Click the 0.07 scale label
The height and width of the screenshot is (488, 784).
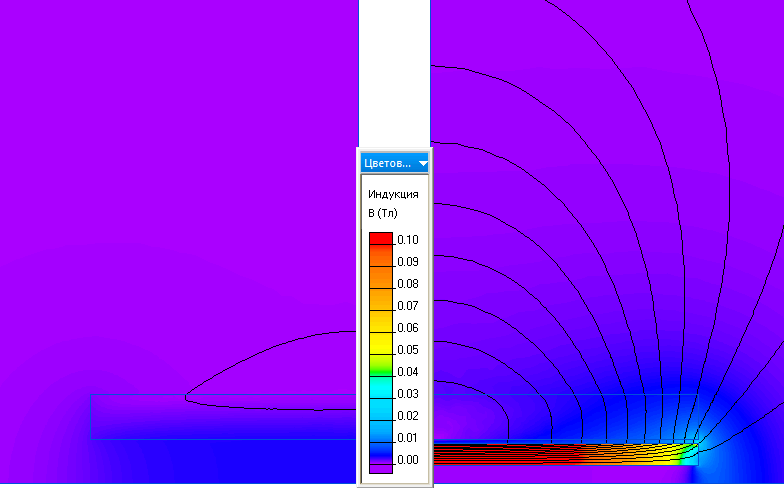coord(408,306)
